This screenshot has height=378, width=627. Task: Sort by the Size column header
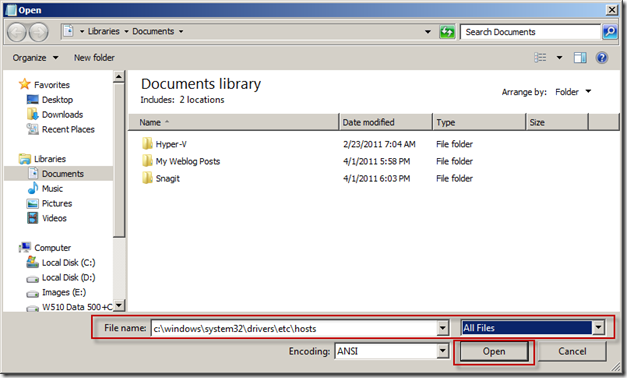(557, 122)
